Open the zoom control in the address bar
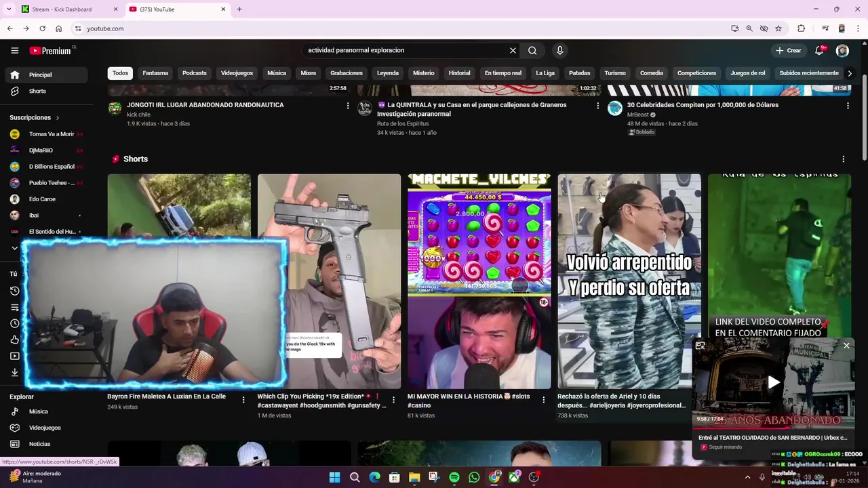Image resolution: width=868 pixels, height=488 pixels. (x=749, y=28)
